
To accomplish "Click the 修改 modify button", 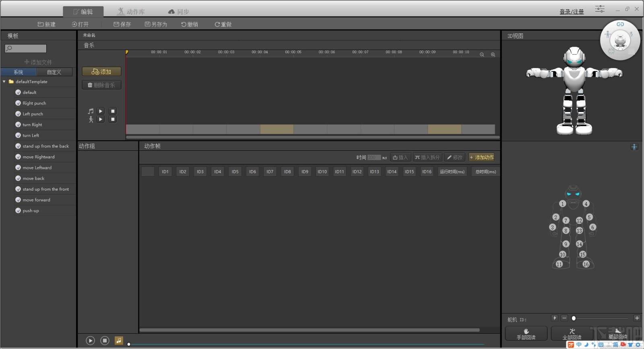I will click(455, 158).
